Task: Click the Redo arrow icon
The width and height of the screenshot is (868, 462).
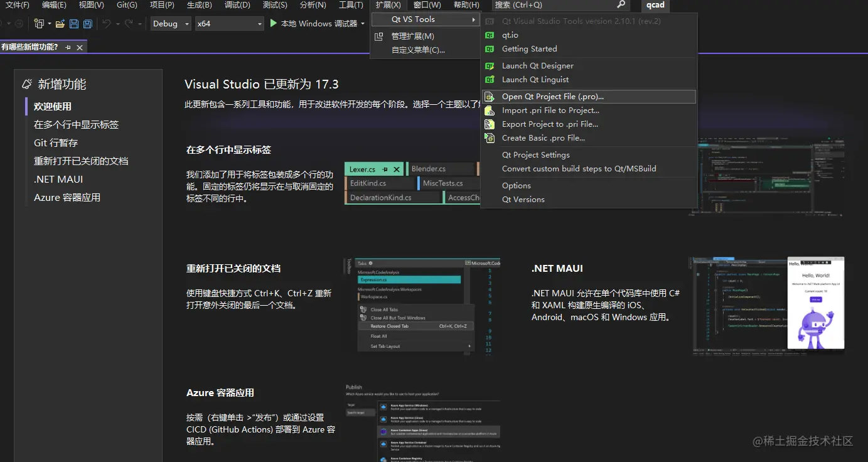Action: click(x=129, y=24)
